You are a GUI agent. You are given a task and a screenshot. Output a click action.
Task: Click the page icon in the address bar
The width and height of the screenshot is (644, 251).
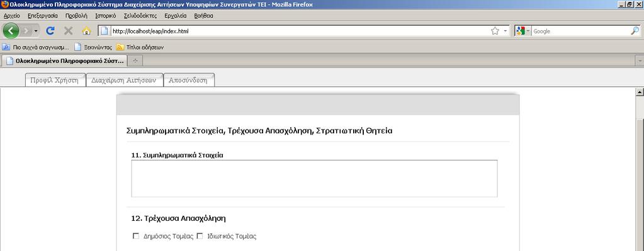[105, 31]
